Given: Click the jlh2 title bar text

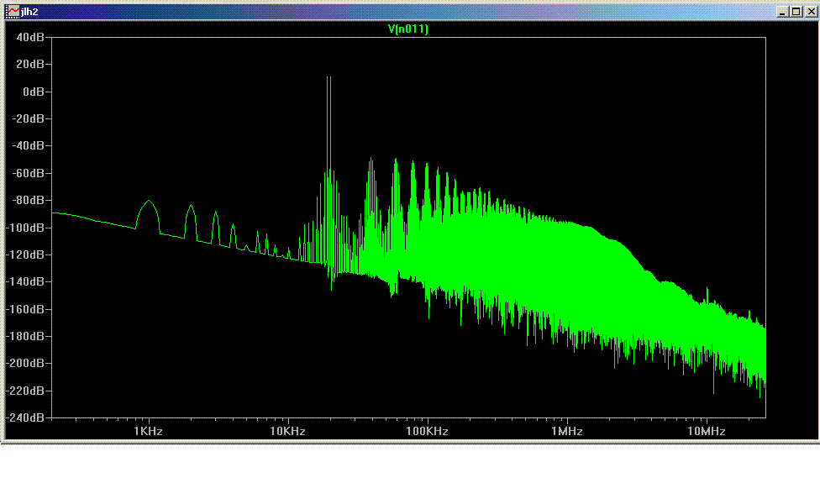Looking at the screenshot, I should 29,12.
